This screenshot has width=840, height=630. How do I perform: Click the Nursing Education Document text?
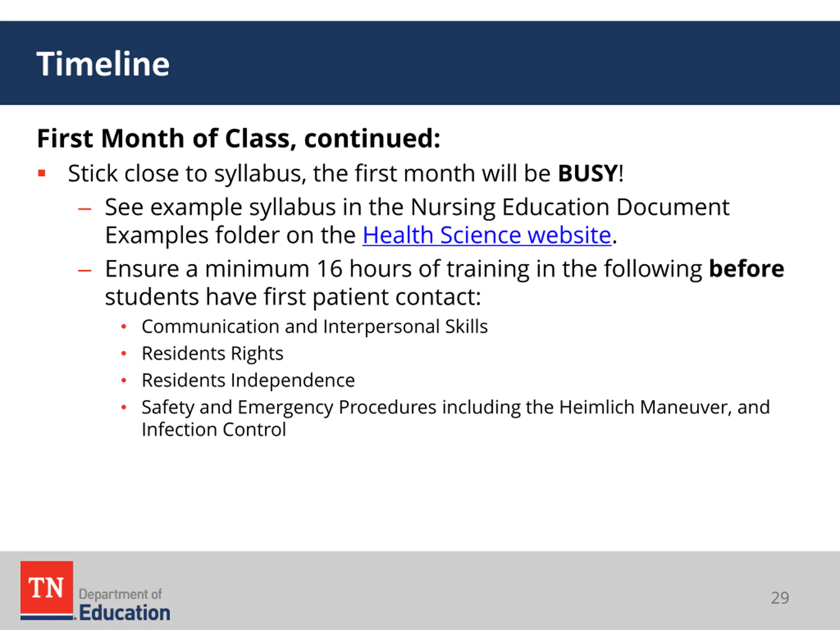click(x=570, y=207)
